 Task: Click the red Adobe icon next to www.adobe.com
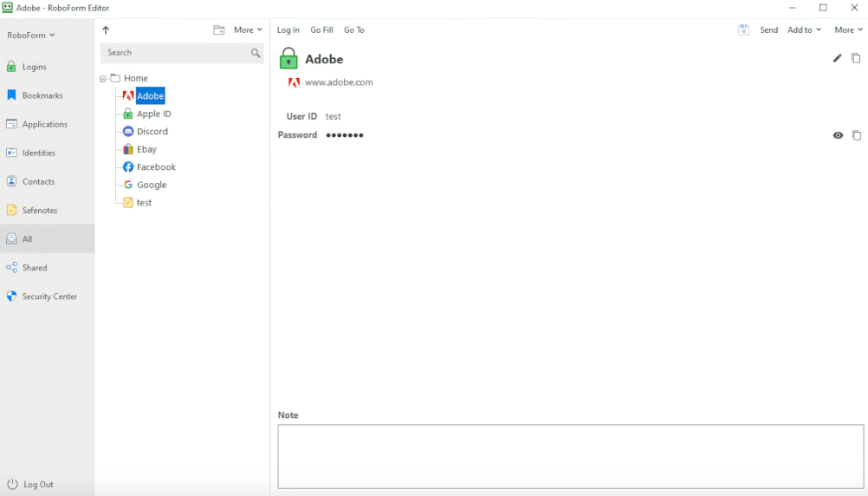tap(294, 82)
